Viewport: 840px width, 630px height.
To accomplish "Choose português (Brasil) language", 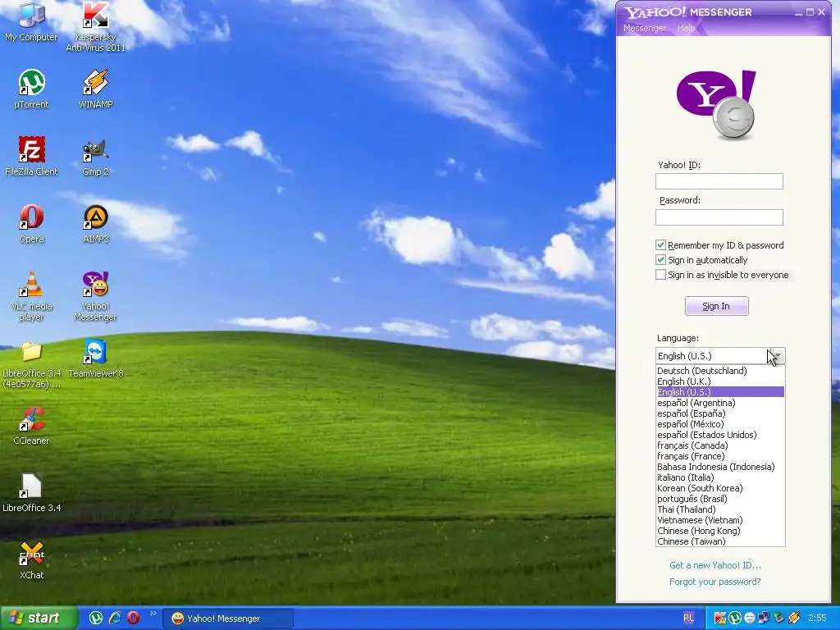I will pyautogui.click(x=720, y=499).
